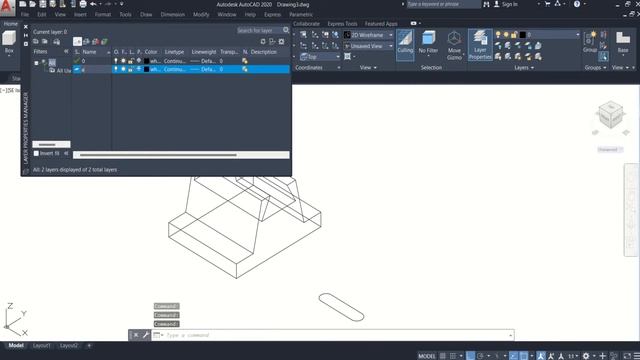Click the Lineweight column header
Screen dimensions: 640x360
[x=204, y=52]
